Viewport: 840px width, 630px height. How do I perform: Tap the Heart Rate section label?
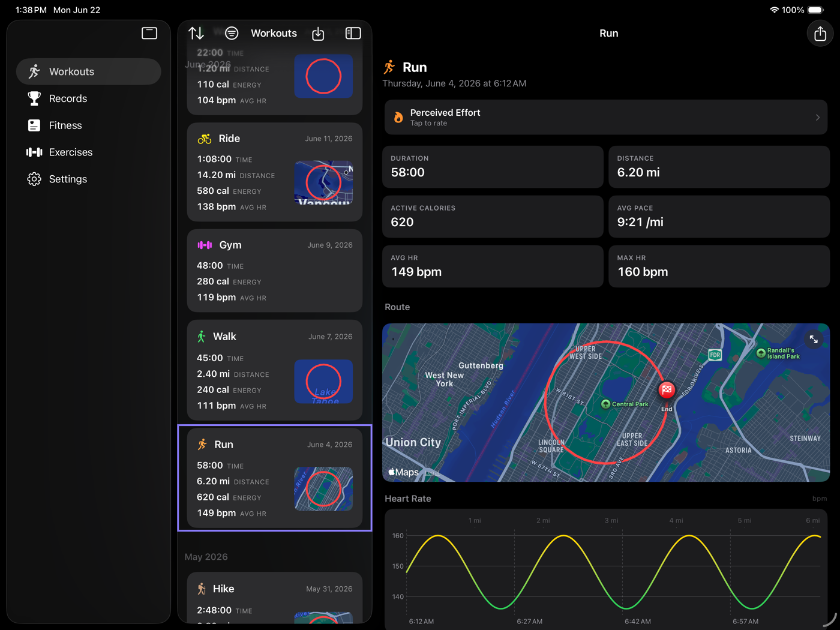click(408, 499)
